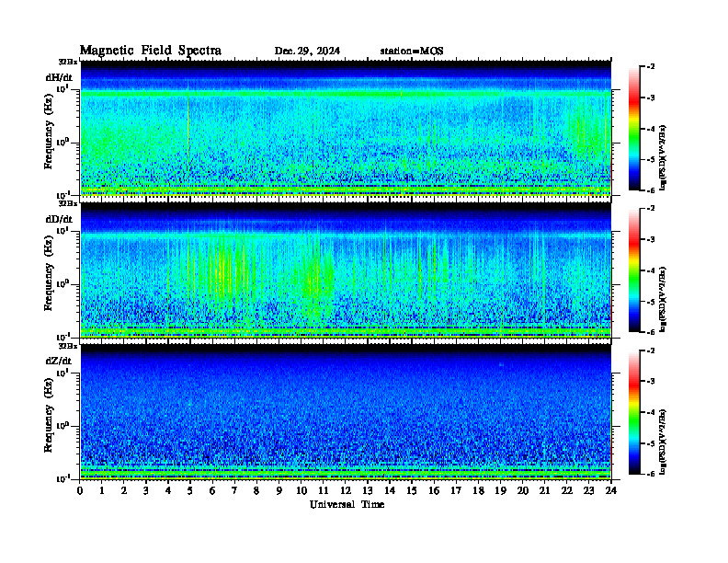
Task: Click hour 1 on the Universal Time axis
Action: pos(102,491)
